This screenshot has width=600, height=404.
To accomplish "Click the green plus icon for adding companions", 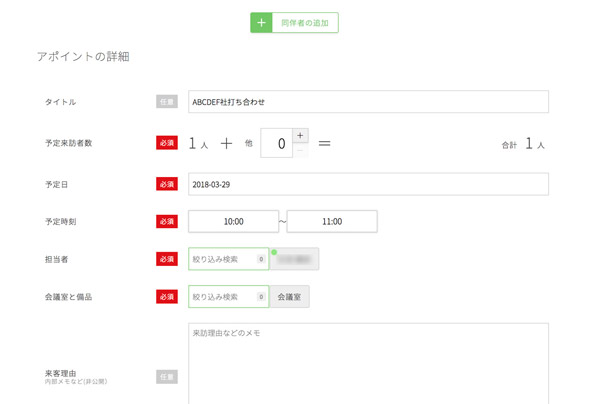I will click(x=261, y=21).
